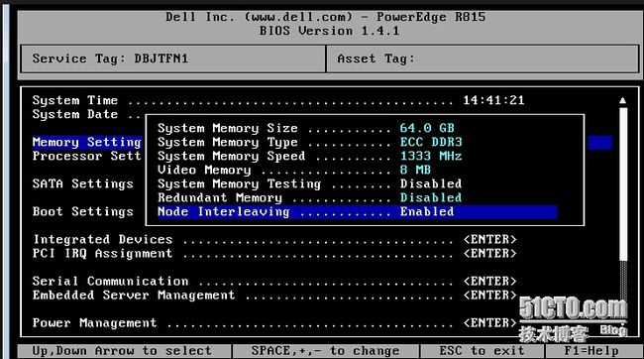Screen dimensions: 644x359
Task: Click the white vertical scrollbar thumb
Action: click(623, 184)
